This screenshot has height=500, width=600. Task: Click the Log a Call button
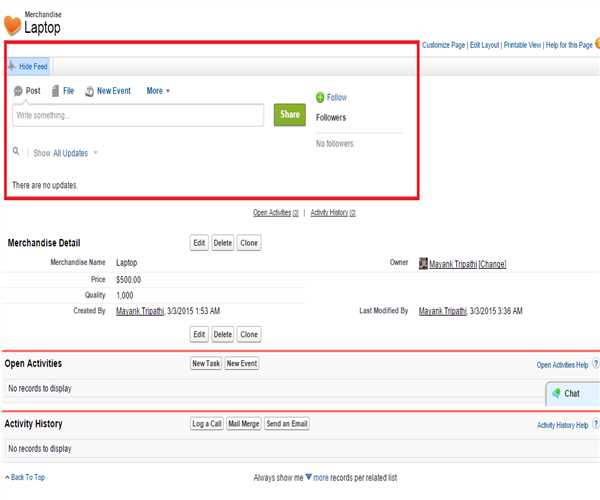pos(207,424)
